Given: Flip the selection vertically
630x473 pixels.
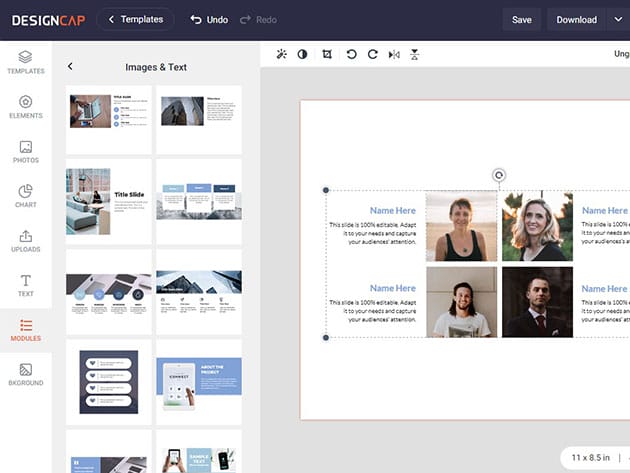Looking at the screenshot, I should click(415, 54).
